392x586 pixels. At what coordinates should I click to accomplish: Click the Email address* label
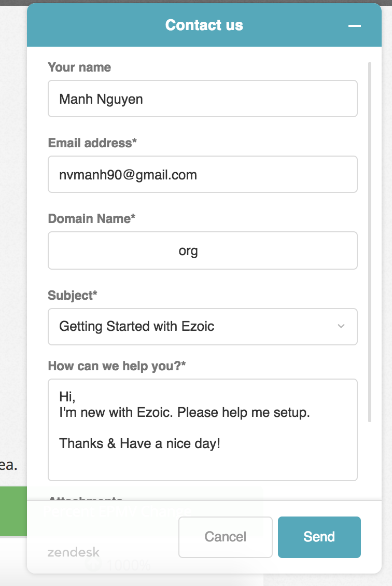coord(92,143)
